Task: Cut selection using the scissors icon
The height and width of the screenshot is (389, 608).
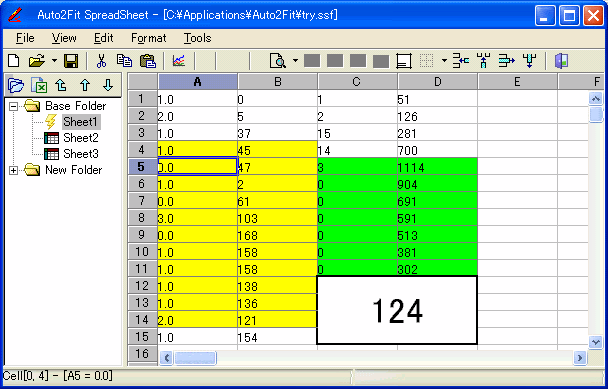Action: point(101,61)
